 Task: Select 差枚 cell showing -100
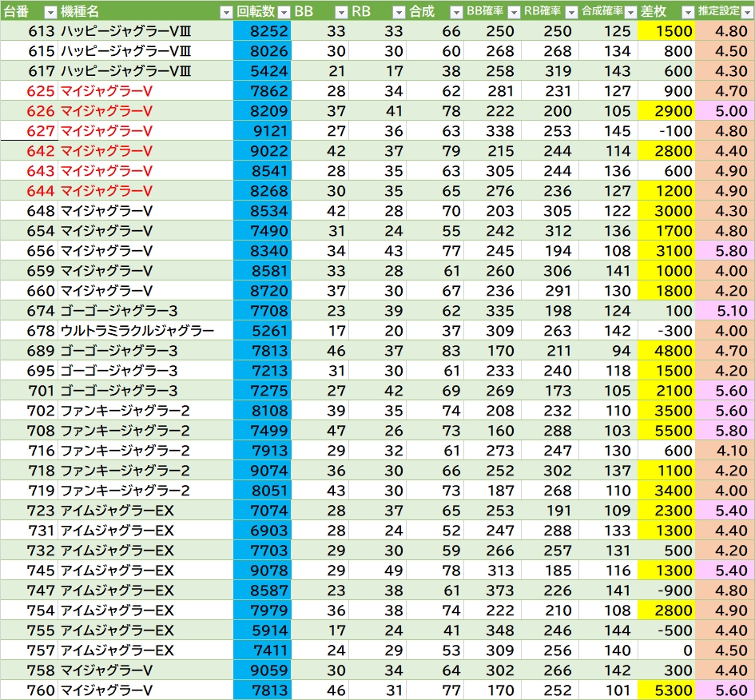coord(666,131)
